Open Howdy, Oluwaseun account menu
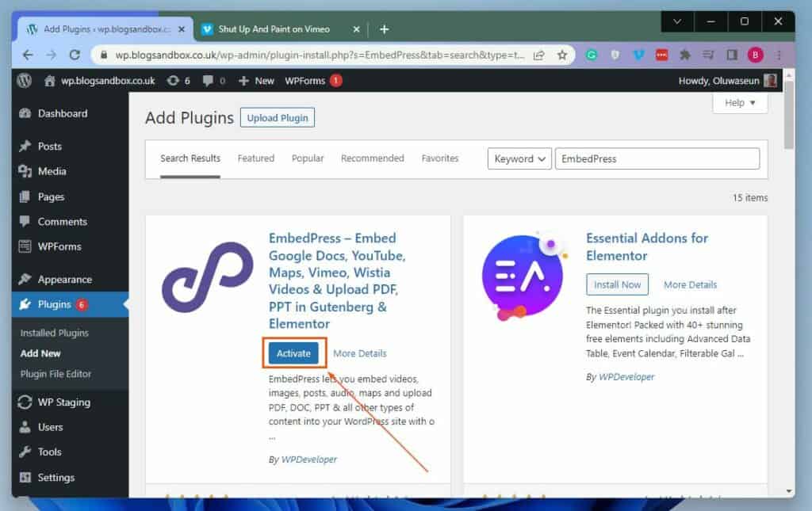The height and width of the screenshot is (511, 812). [728, 81]
